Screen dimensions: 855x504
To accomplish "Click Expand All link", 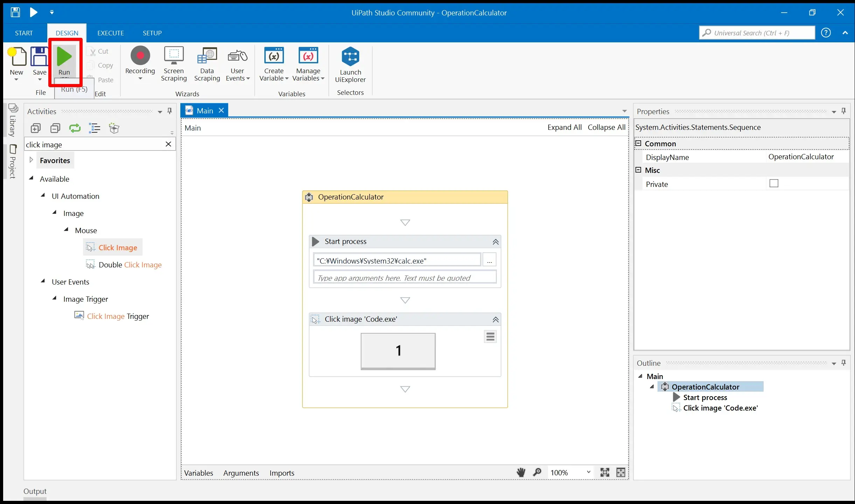I will coord(564,127).
